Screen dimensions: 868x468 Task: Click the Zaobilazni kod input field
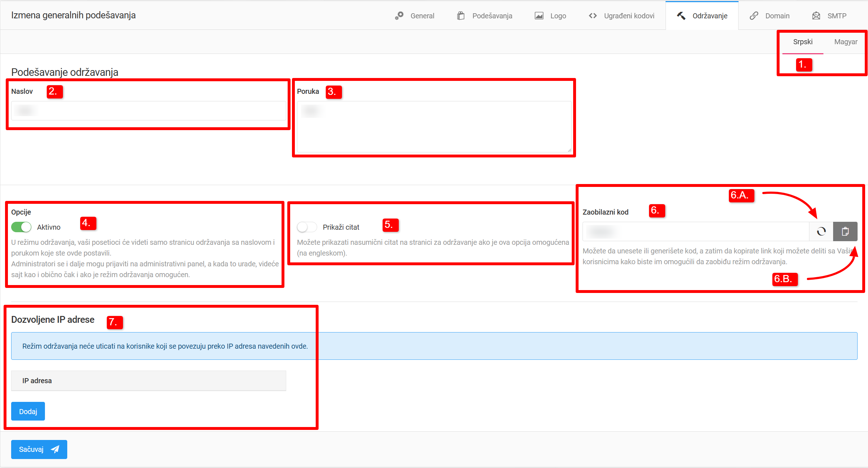(695, 231)
